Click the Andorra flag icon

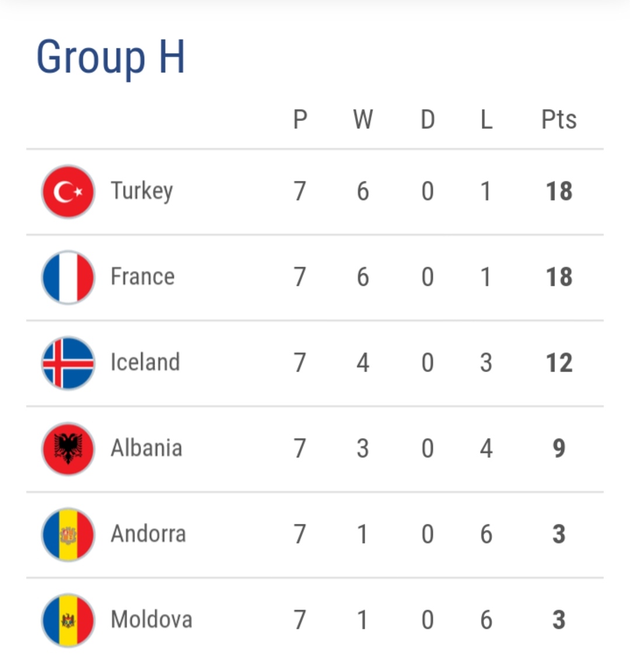68,534
